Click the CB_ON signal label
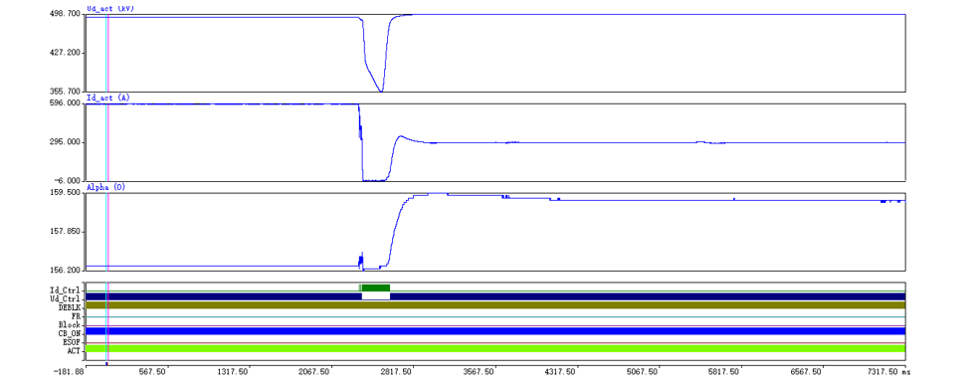Screen dimensions: 980x386 tap(70, 334)
